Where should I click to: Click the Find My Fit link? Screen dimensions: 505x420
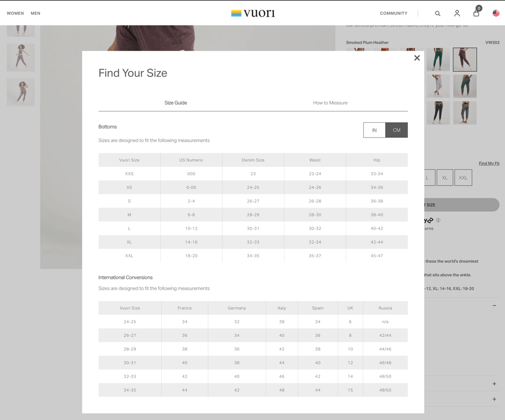tap(489, 163)
